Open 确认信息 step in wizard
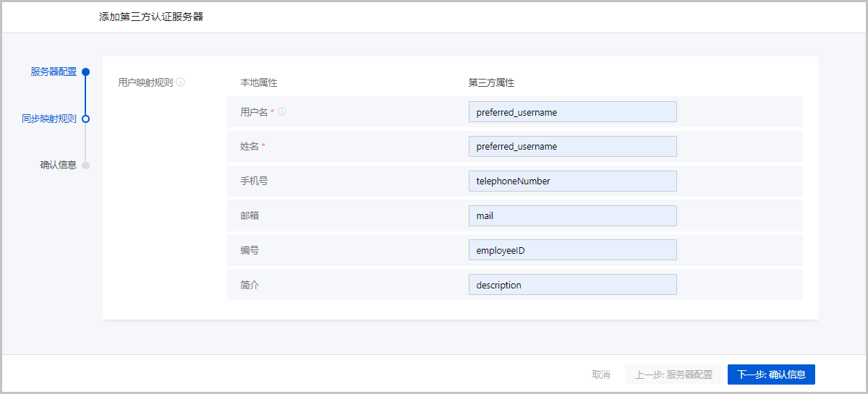The height and width of the screenshot is (394, 868). [x=58, y=165]
